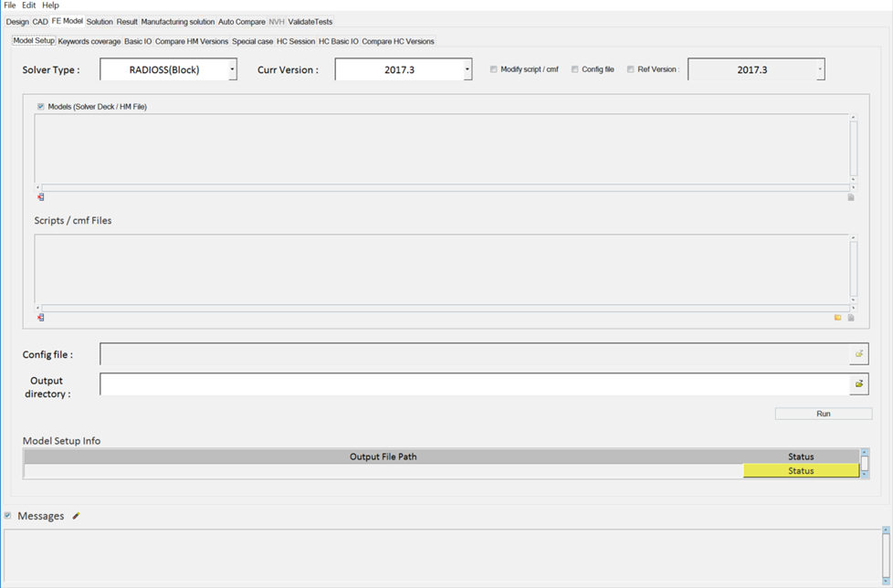The image size is (893, 588).
Task: Click the add-file icon beside the Scripts folder icon
Action: (x=851, y=318)
